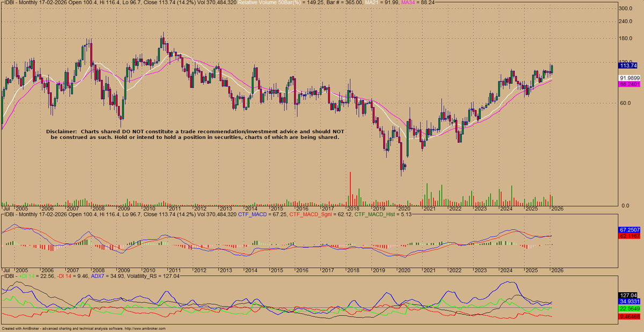Click the 113.74 last price label box
644x332 pixels.
(627, 66)
